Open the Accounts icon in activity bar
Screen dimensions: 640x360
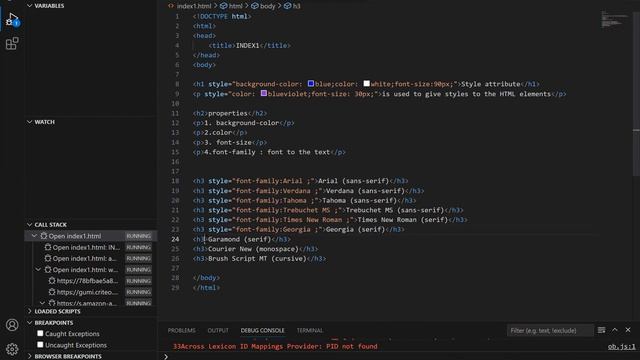(x=12, y=325)
